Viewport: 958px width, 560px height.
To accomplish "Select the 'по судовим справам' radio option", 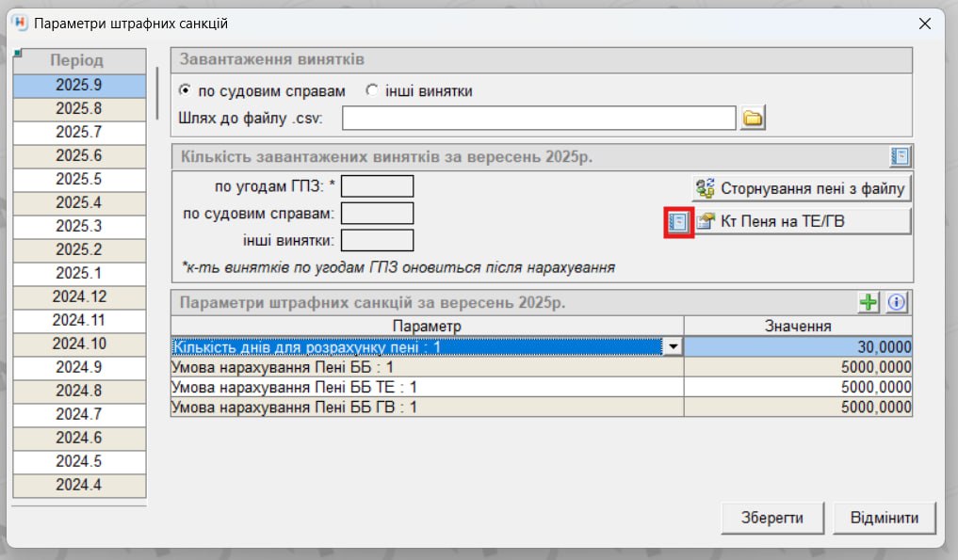I will click(x=185, y=91).
